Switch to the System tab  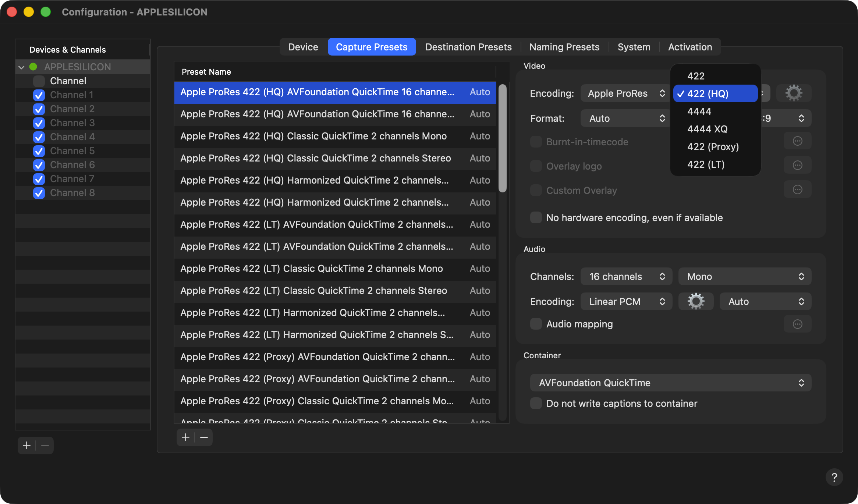[634, 47]
